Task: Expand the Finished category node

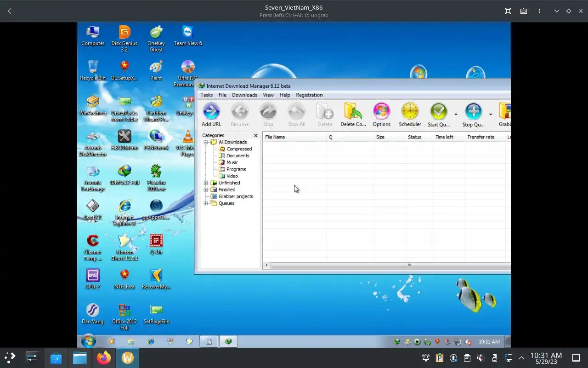Action: click(x=206, y=190)
